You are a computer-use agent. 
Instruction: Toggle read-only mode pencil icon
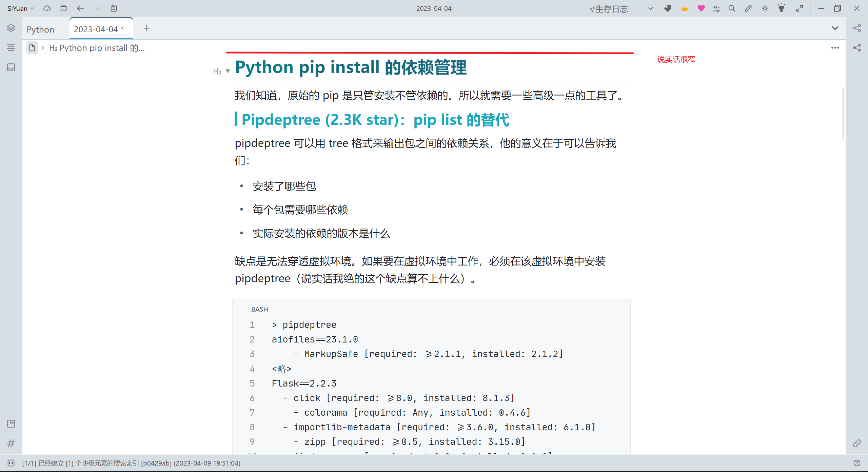pyautogui.click(x=748, y=8)
